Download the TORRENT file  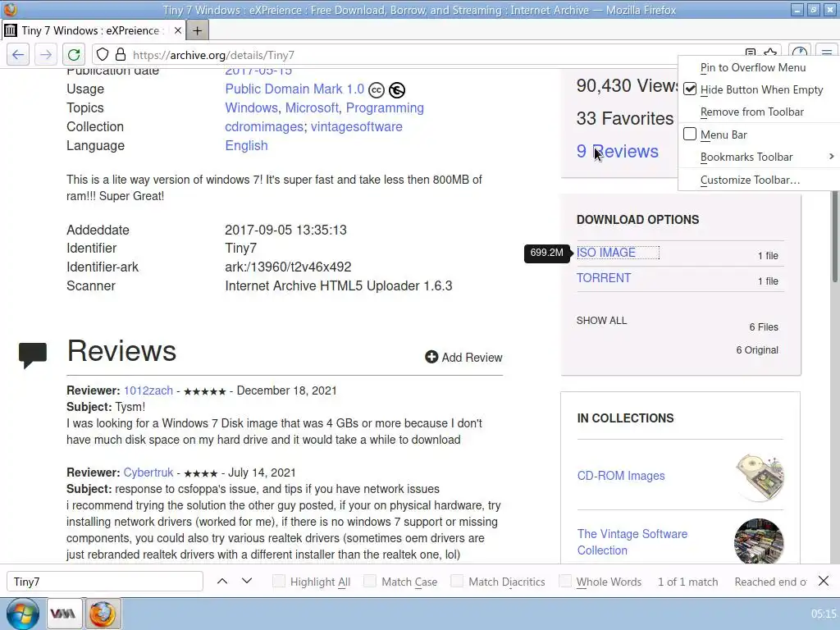604,278
